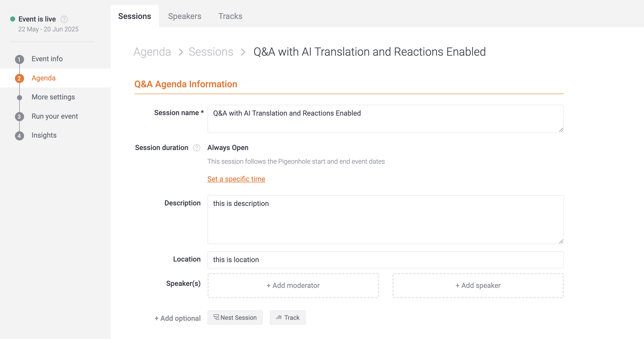644x339 pixels.
Task: Click the step 3 circle for Run your event
Action: pos(19,117)
